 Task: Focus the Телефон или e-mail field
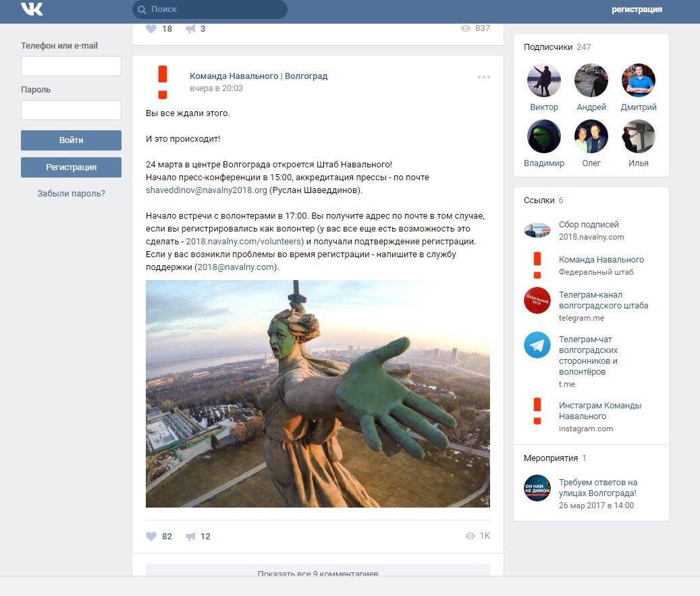(x=71, y=66)
